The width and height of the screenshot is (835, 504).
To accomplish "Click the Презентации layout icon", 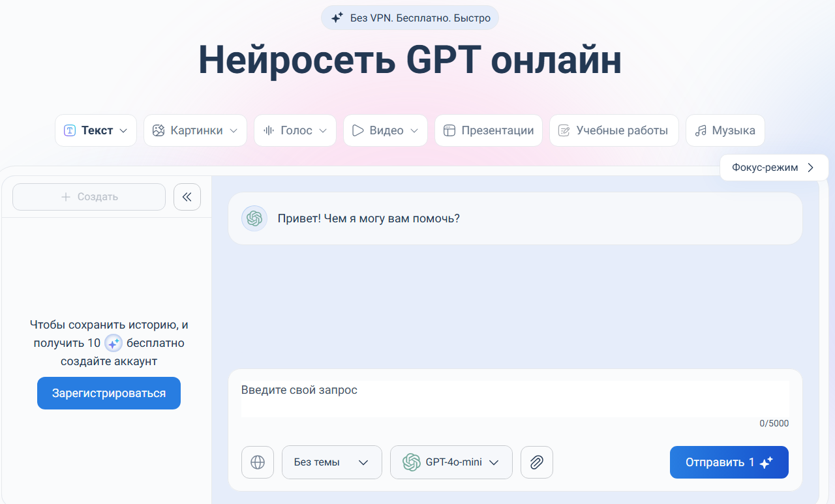I will coord(449,130).
